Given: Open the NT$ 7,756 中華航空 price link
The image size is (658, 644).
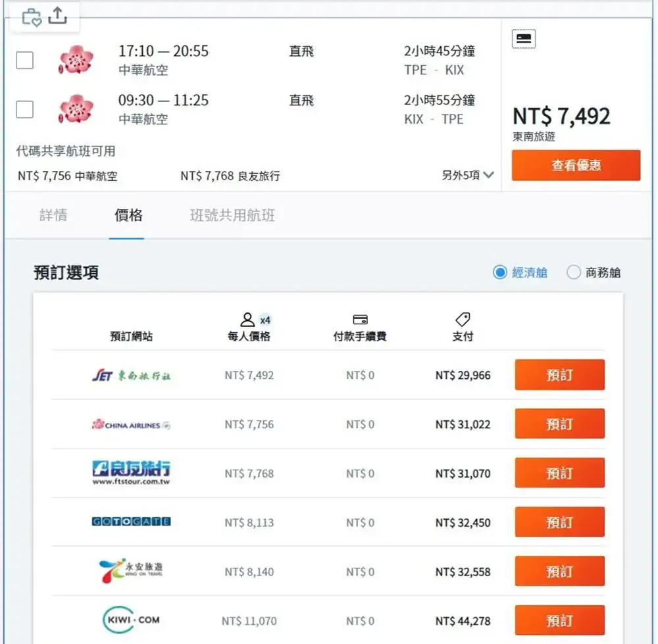Looking at the screenshot, I should tap(68, 176).
